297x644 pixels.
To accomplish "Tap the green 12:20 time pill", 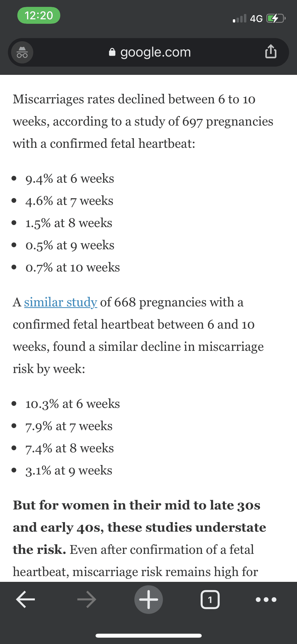I will 39,16.
